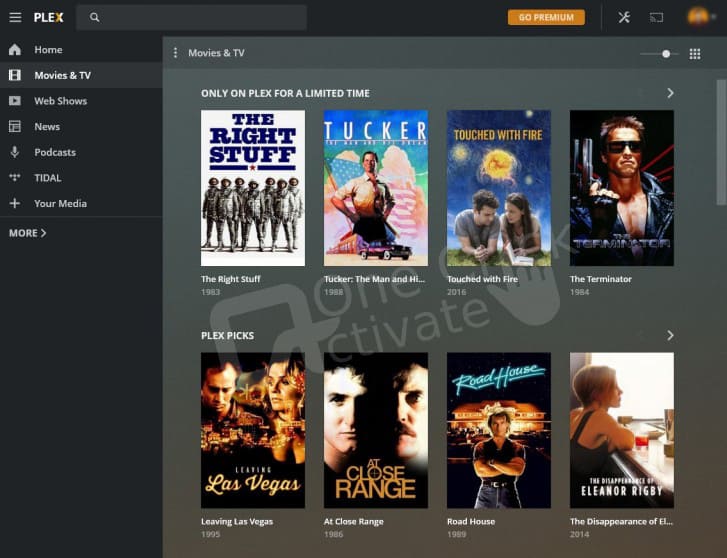727x558 pixels.
Task: Open the Tucker movie poster
Action: click(x=376, y=188)
